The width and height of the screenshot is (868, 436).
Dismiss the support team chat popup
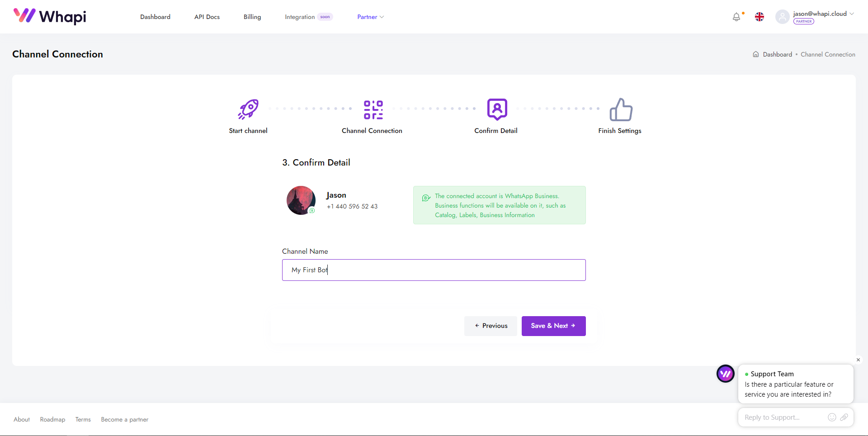click(858, 360)
